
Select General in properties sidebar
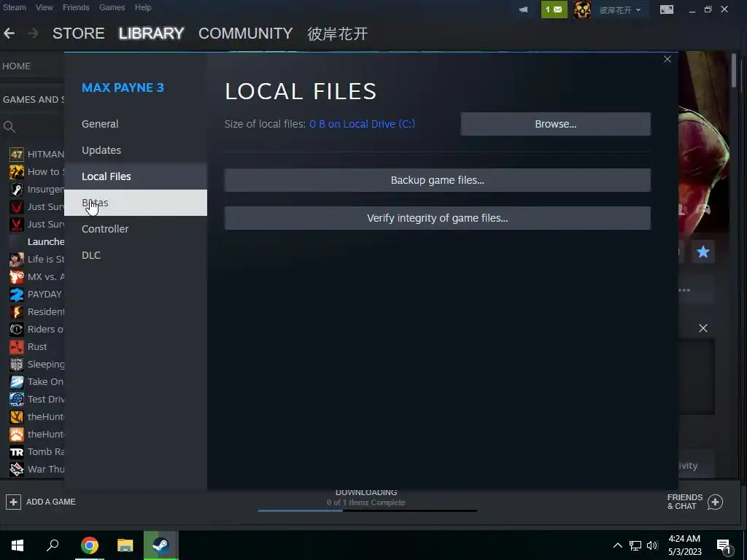[x=135, y=124]
